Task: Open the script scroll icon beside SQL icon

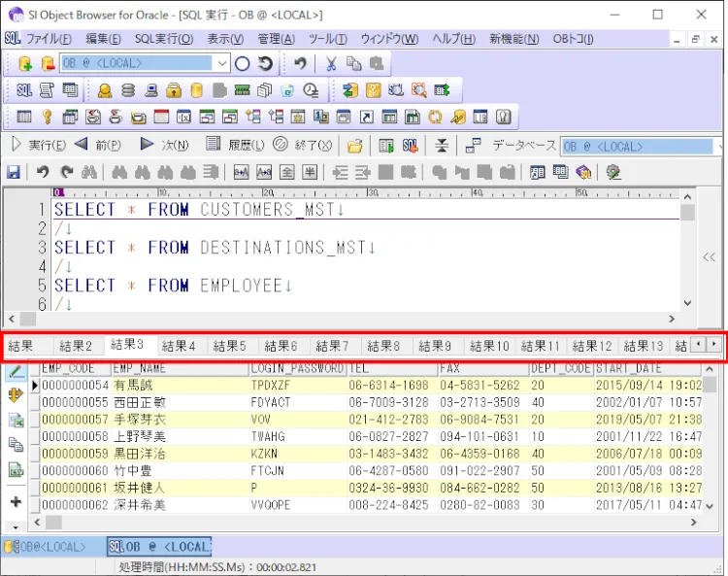Action: pyautogui.click(x=47, y=89)
